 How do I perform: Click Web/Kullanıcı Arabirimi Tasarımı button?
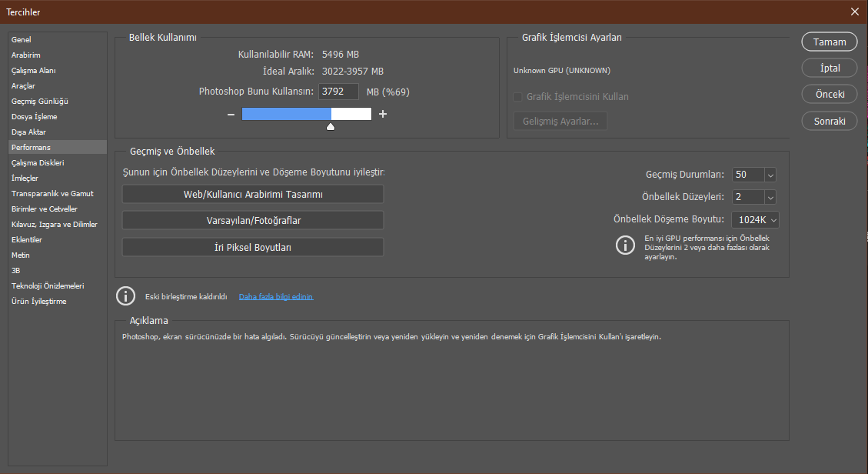click(x=253, y=195)
